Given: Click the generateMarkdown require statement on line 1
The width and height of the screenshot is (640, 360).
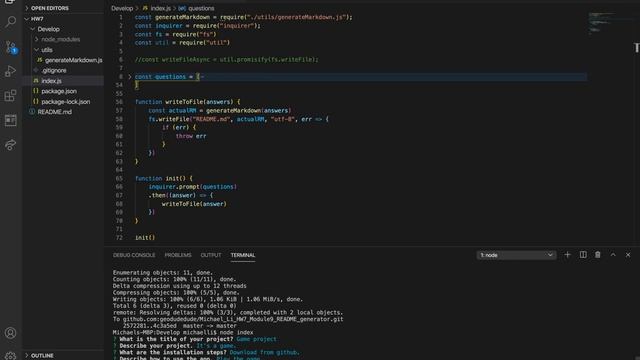Looking at the screenshot, I should pos(243,17).
